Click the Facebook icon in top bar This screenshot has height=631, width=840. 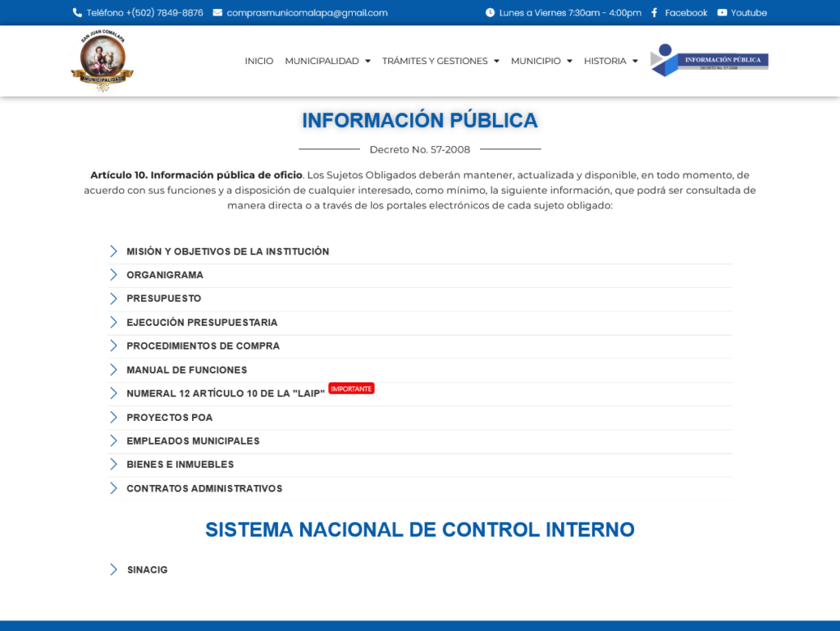[x=654, y=13]
